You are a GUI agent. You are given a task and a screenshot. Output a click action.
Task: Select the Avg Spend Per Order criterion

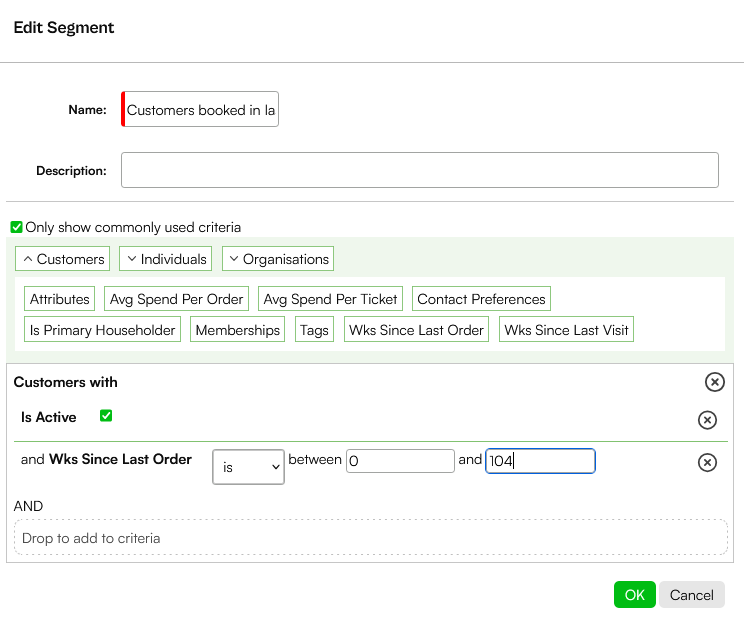coord(177,299)
